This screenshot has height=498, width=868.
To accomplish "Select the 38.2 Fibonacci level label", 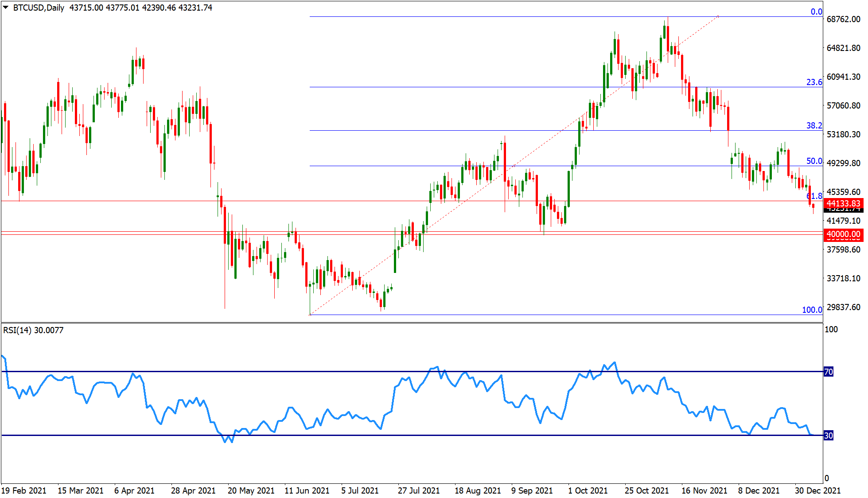I will coord(814,125).
